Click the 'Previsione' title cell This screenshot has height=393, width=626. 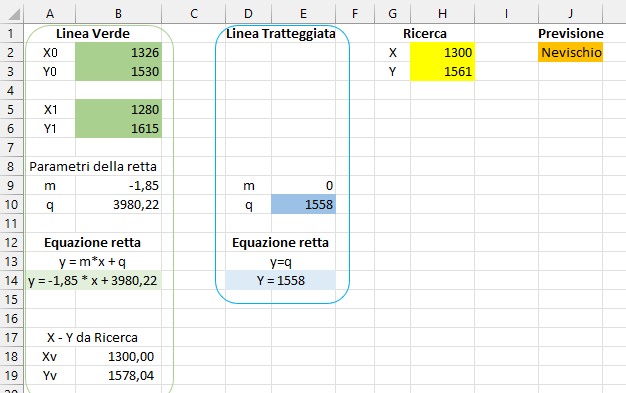(571, 33)
